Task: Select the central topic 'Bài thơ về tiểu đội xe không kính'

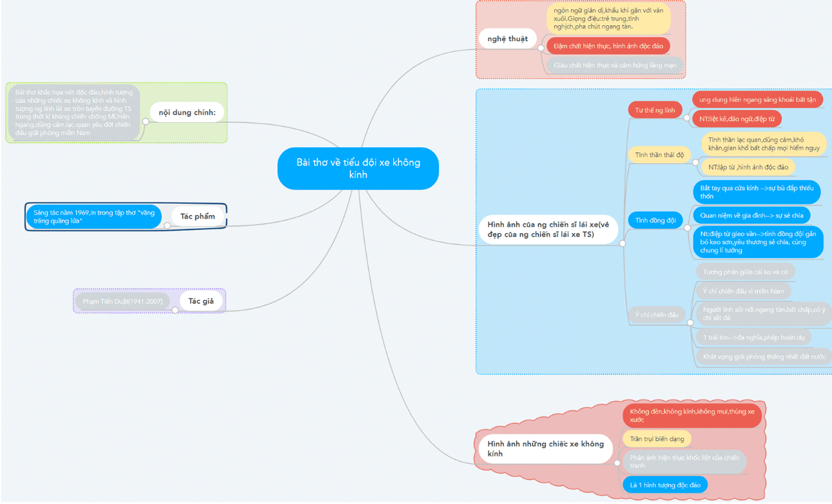Action: (x=358, y=168)
